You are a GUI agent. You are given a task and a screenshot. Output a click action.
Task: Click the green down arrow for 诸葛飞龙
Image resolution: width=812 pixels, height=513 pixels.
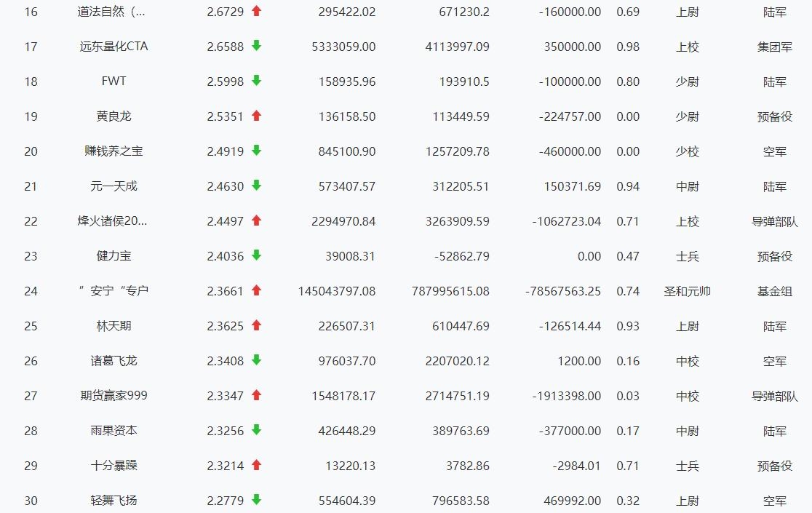[x=256, y=360]
